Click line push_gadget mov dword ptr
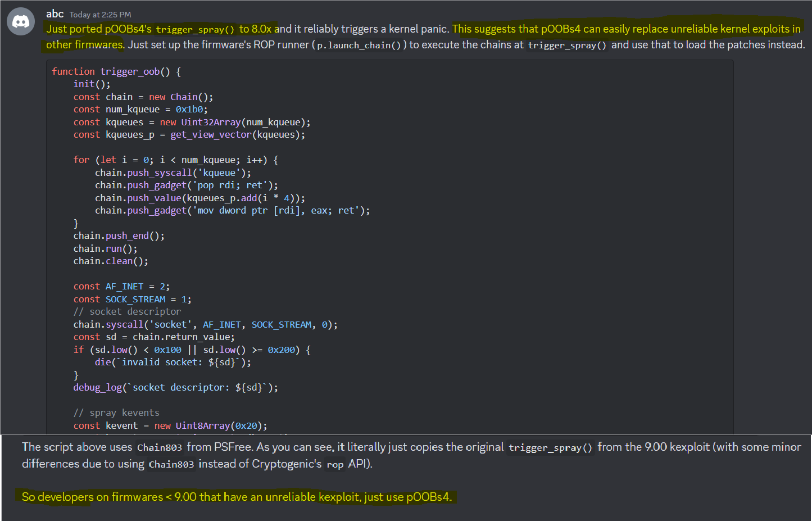The width and height of the screenshot is (812, 521). click(233, 210)
